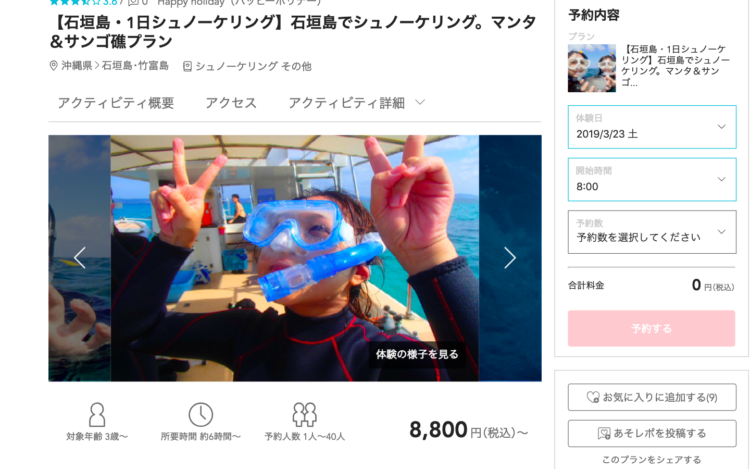Click the next image arrow in carousel
The width and height of the screenshot is (750, 469).
click(x=510, y=258)
